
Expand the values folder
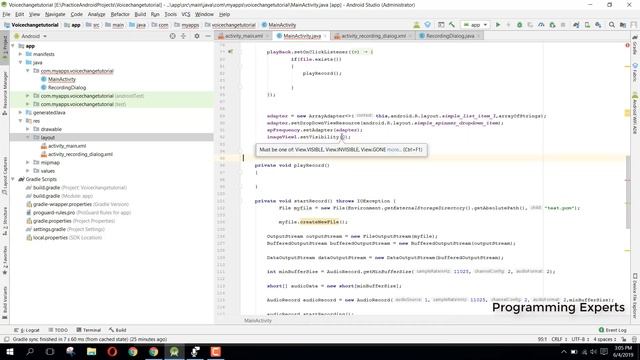(28, 171)
